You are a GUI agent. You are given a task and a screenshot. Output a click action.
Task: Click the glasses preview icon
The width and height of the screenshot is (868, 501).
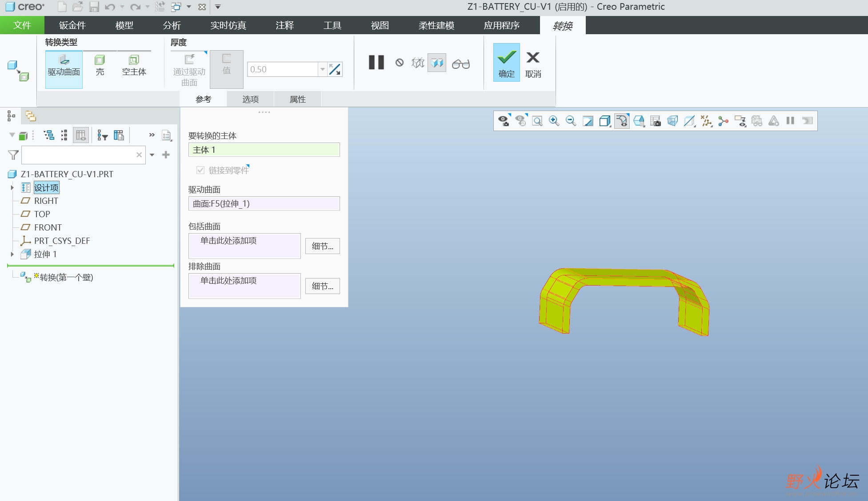pyautogui.click(x=460, y=64)
